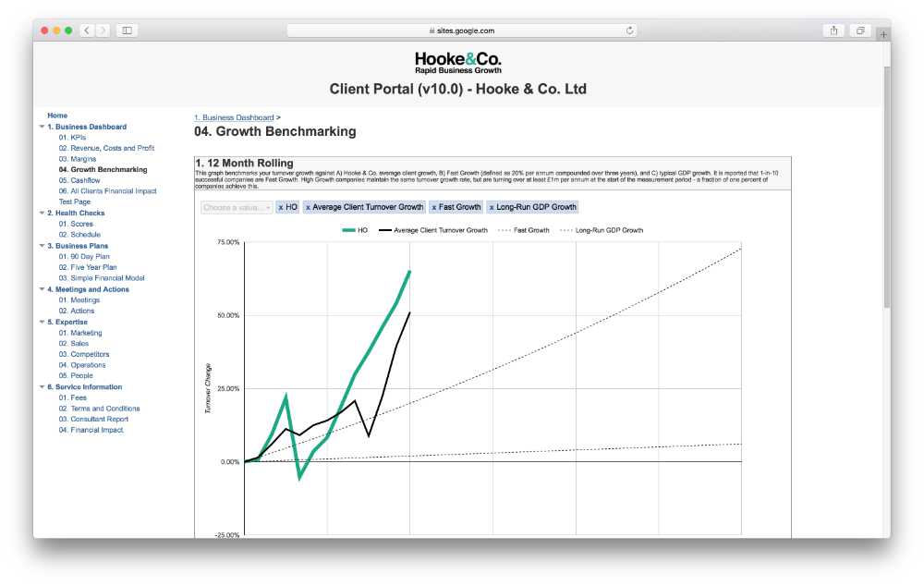This screenshot has height=586, width=924.
Task: Collapse the 3. Business Plans section triangle
Action: [x=42, y=246]
